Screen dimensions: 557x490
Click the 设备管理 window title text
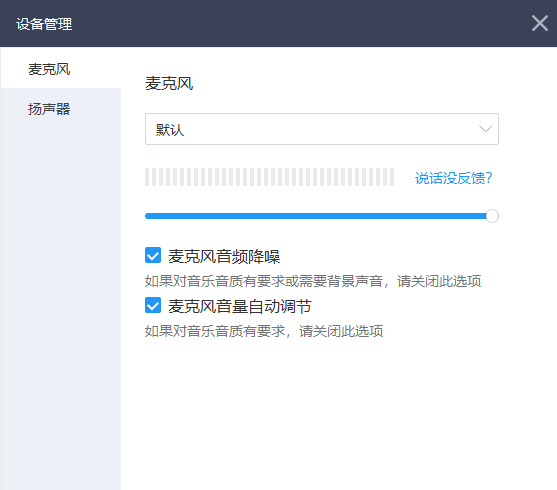pos(44,24)
